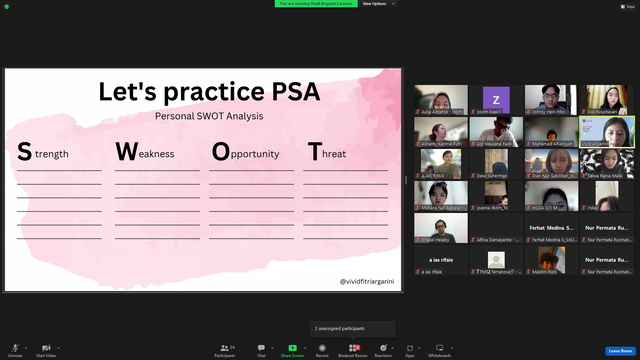Select Dian Nur Sabilillah's video tile
The height and width of the screenshot is (360, 640).
[551, 164]
